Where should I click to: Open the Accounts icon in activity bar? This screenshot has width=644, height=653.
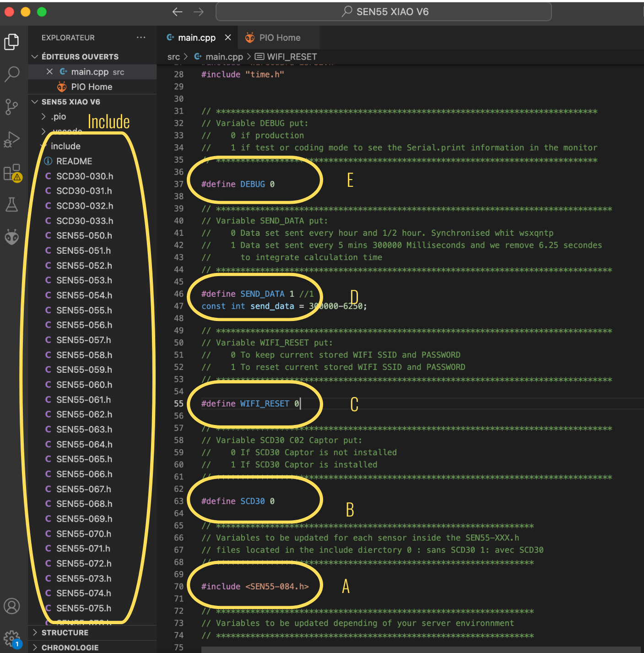click(12, 606)
